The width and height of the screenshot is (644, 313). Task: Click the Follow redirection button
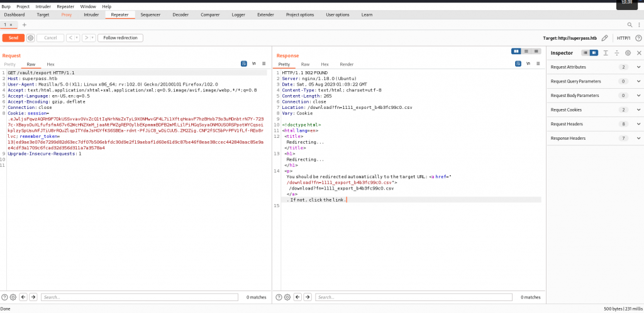120,38
